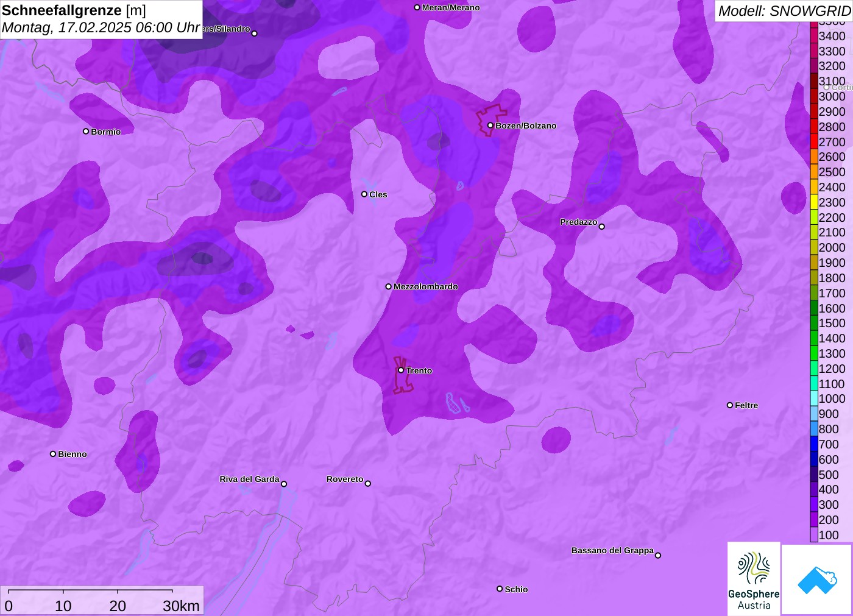The width and height of the screenshot is (853, 616).
Task: Click the Mezzolombardo marker dot
Action: 389,286
